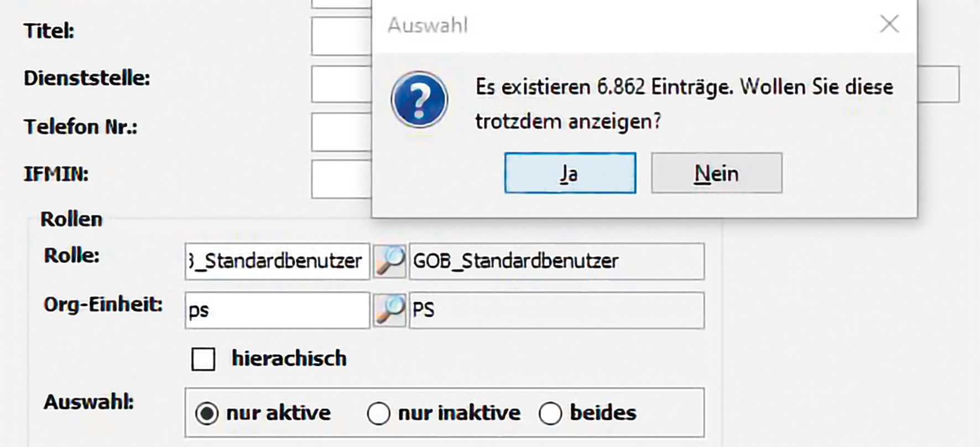Click the Org-Einheit field showing uppercase 'PS'
The width and height of the screenshot is (980, 447).
point(556,310)
